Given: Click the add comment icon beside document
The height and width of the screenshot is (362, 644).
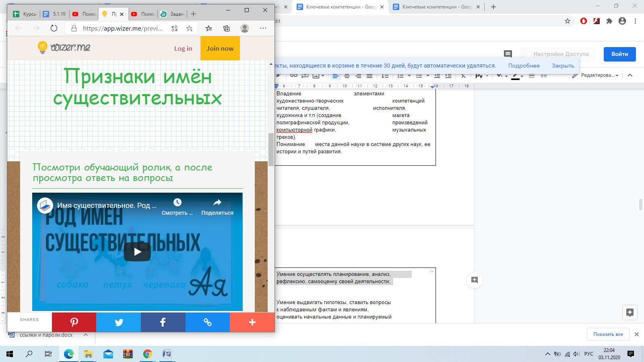Looking at the screenshot, I should point(474,280).
